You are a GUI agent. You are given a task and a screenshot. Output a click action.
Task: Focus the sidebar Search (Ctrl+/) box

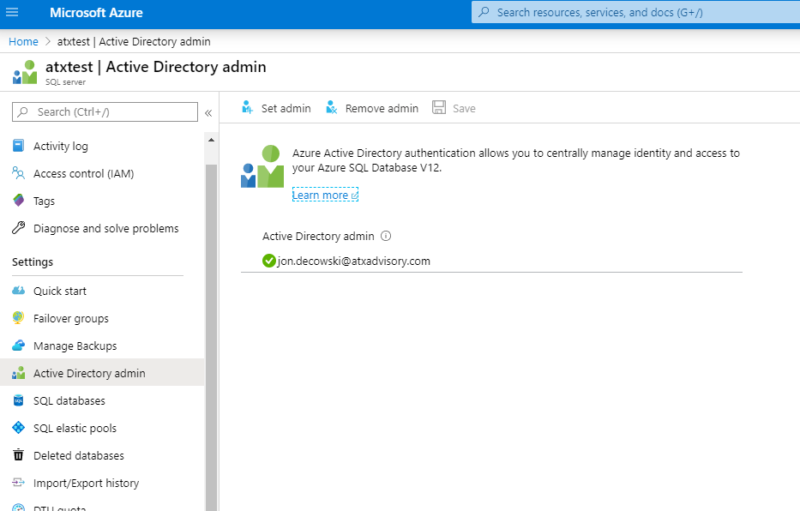105,112
